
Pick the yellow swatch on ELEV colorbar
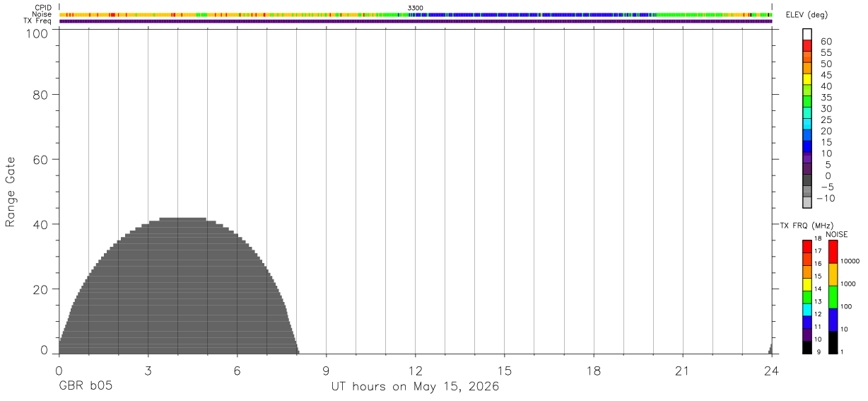pyautogui.click(x=807, y=79)
